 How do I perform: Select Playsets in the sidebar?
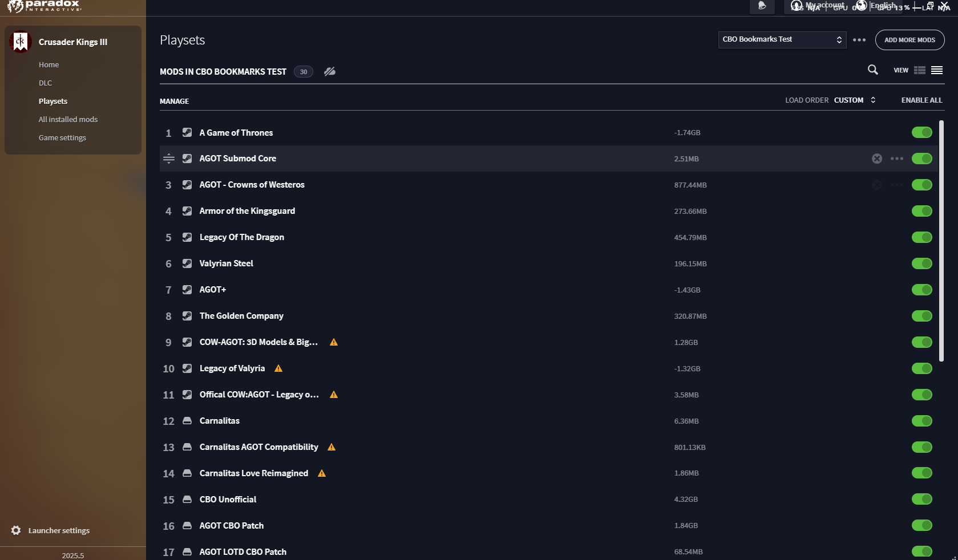(x=53, y=101)
